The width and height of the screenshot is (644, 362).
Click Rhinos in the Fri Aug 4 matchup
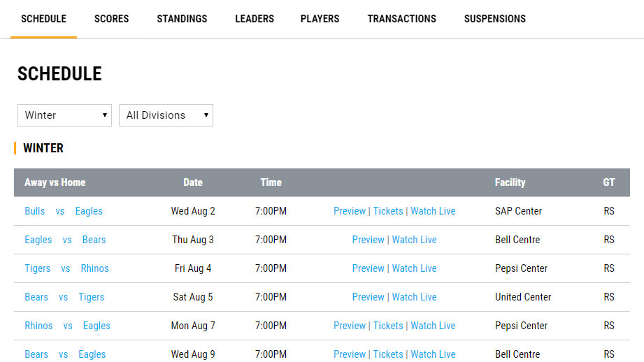pyautogui.click(x=94, y=268)
